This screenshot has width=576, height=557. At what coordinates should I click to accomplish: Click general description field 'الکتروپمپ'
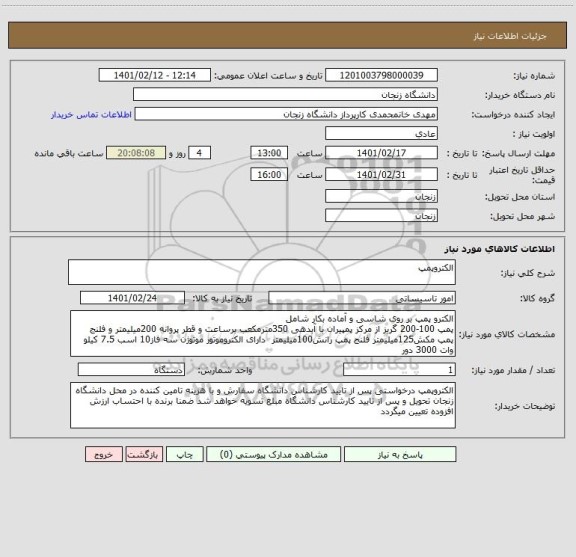pyautogui.click(x=262, y=272)
